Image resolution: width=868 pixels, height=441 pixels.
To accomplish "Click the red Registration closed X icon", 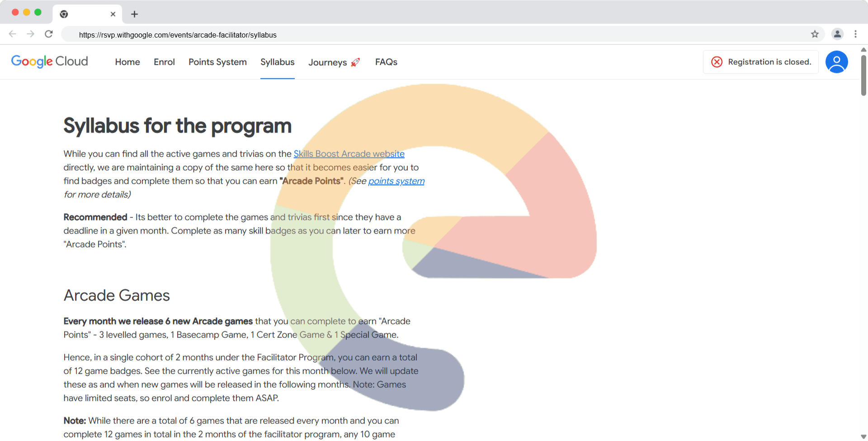I will [x=717, y=62].
